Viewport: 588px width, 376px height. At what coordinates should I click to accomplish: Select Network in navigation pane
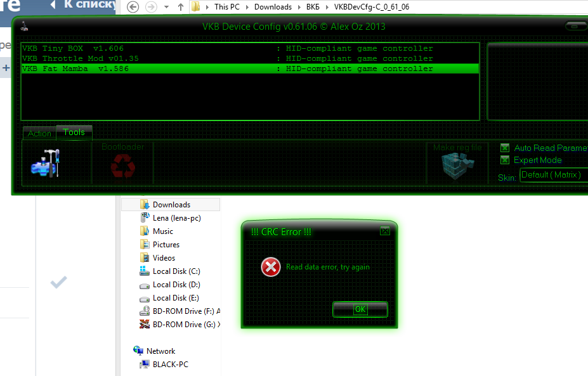click(160, 351)
